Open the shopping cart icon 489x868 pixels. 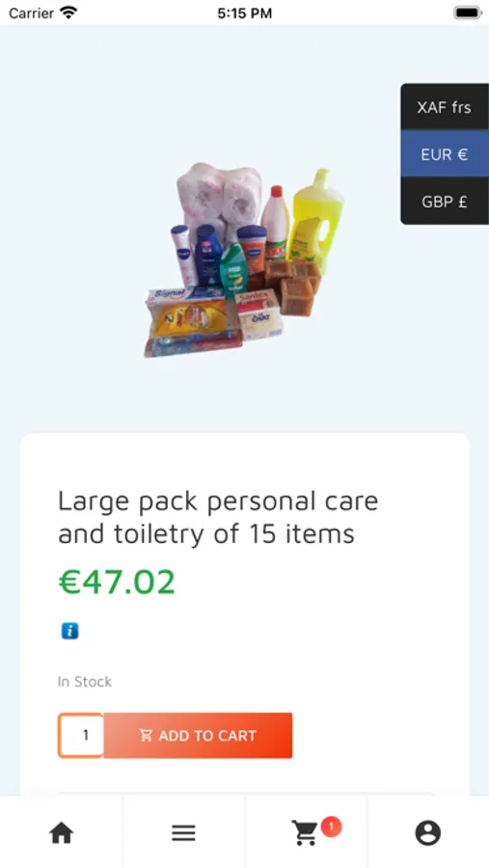(x=305, y=833)
